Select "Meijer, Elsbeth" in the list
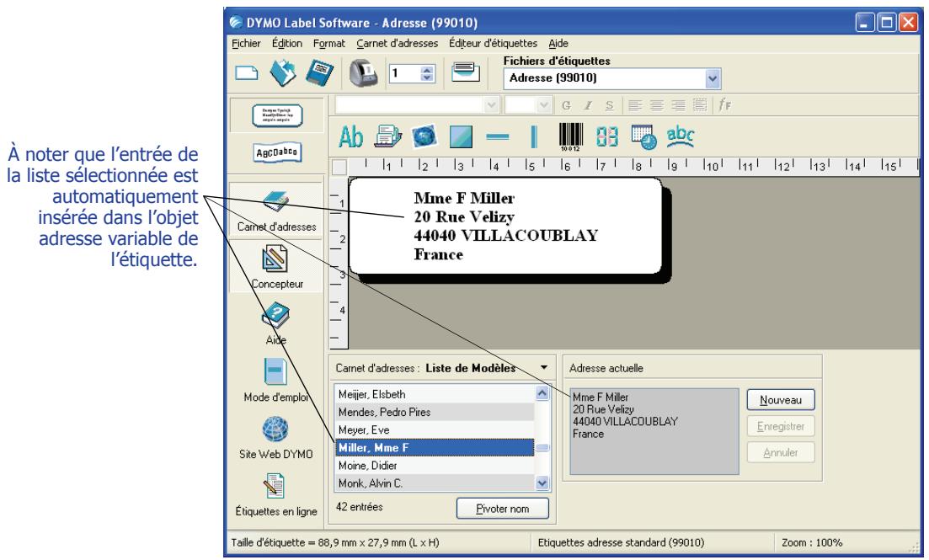The image size is (929, 560). 435,394
